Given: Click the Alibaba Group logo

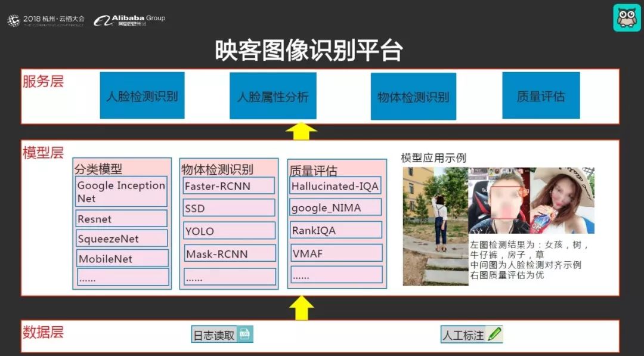Looking at the screenshot, I should pyautogui.click(x=129, y=20).
